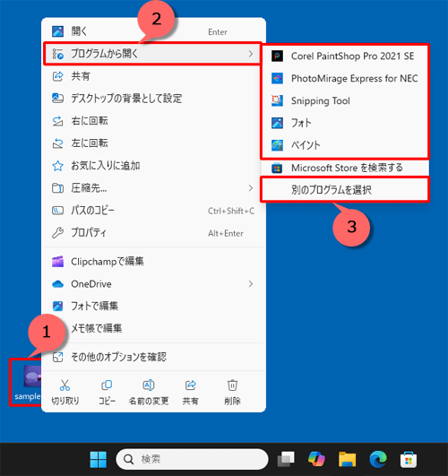Launch Copilot from the taskbar

coord(316,459)
